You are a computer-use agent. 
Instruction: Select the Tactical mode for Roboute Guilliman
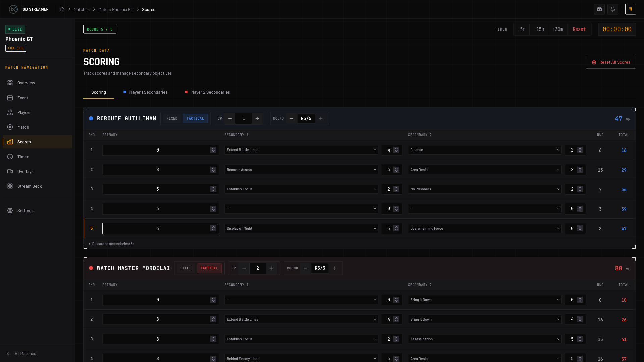coord(195,118)
